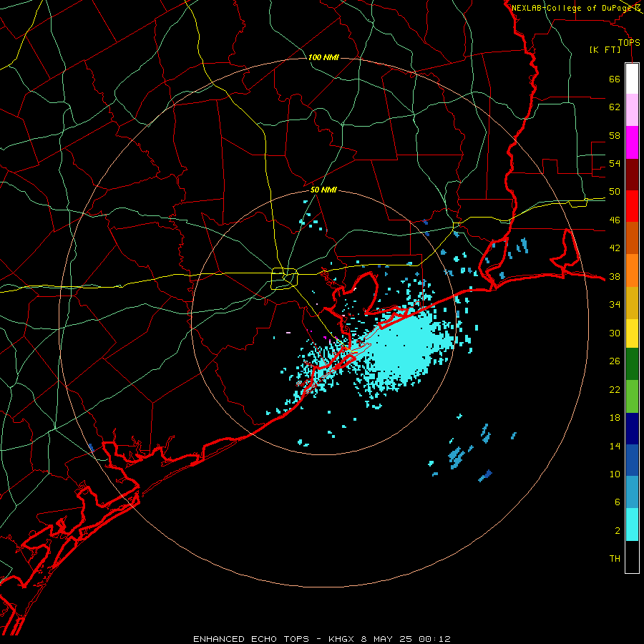Image resolution: width=644 pixels, height=644 pixels.
Task: Click the cyan legend swatch
Action: [x=632, y=524]
